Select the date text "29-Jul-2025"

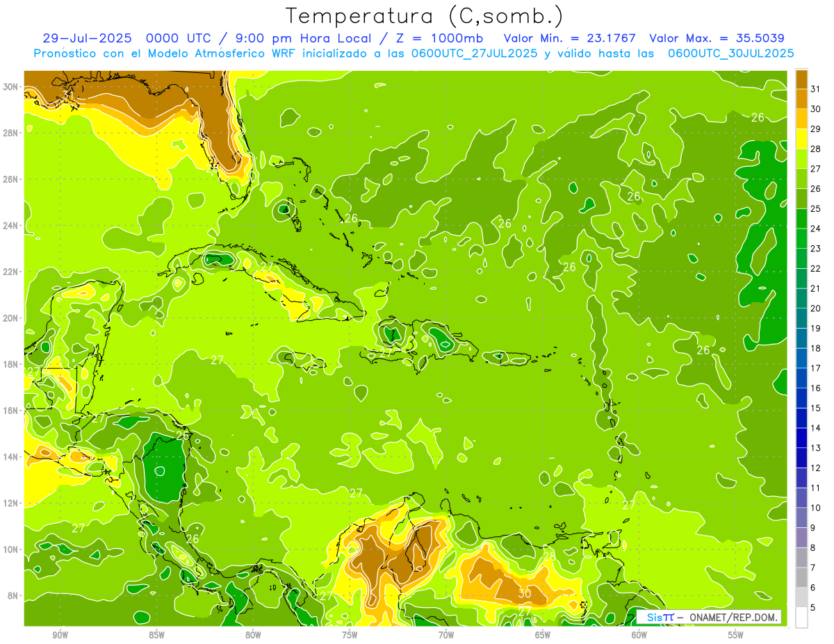point(86,38)
